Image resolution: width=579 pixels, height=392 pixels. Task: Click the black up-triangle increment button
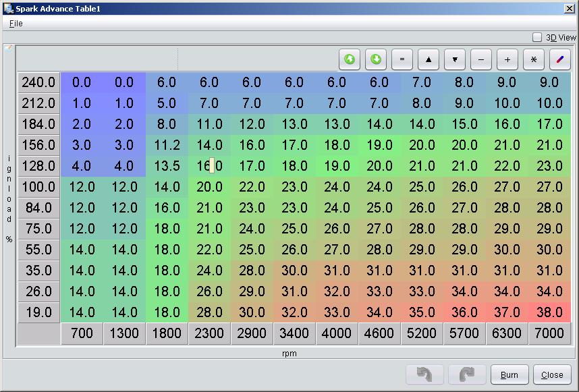pos(429,59)
